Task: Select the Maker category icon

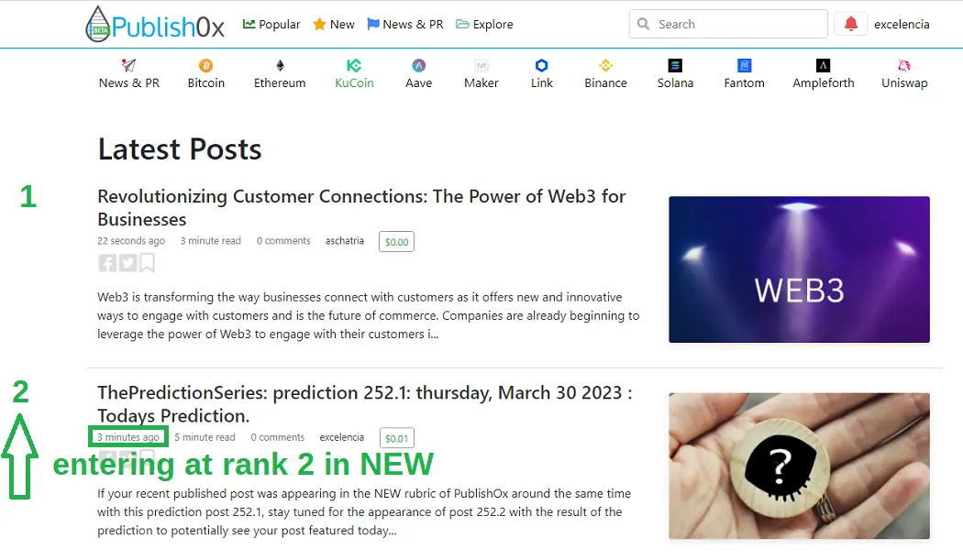Action: (x=481, y=65)
